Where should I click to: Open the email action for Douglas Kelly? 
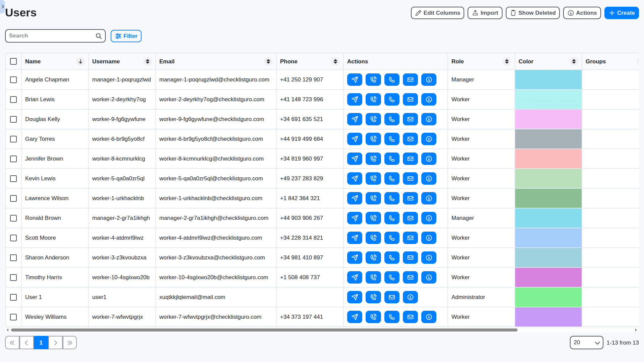410,119
